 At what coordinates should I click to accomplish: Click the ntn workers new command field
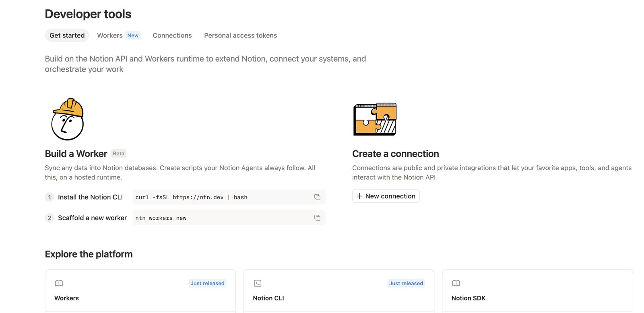click(x=229, y=218)
